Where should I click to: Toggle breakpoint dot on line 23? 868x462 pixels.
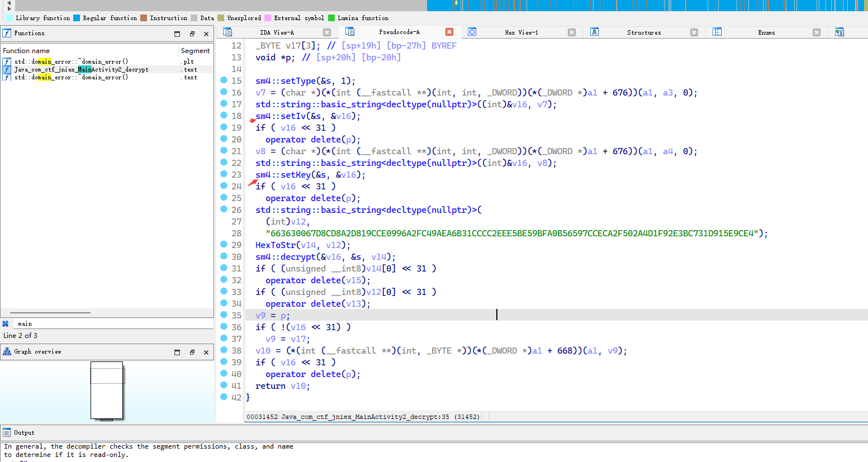point(224,174)
